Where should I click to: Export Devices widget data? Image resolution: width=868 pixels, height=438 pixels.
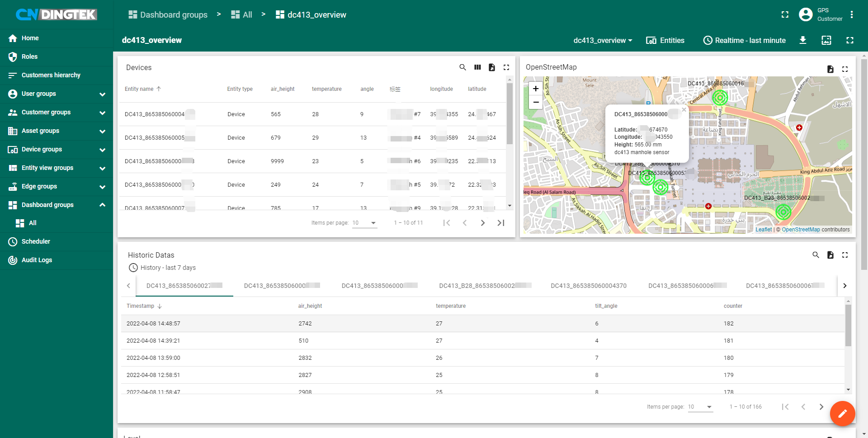pos(492,67)
